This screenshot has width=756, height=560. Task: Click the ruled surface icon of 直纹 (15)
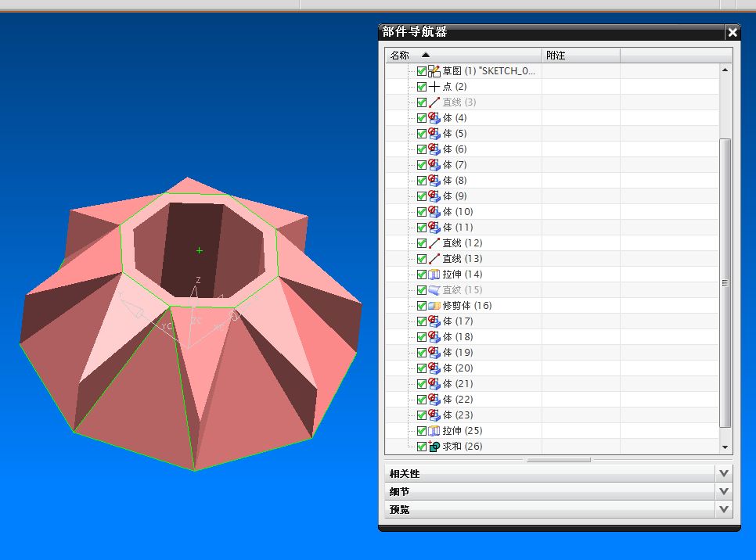click(x=434, y=290)
